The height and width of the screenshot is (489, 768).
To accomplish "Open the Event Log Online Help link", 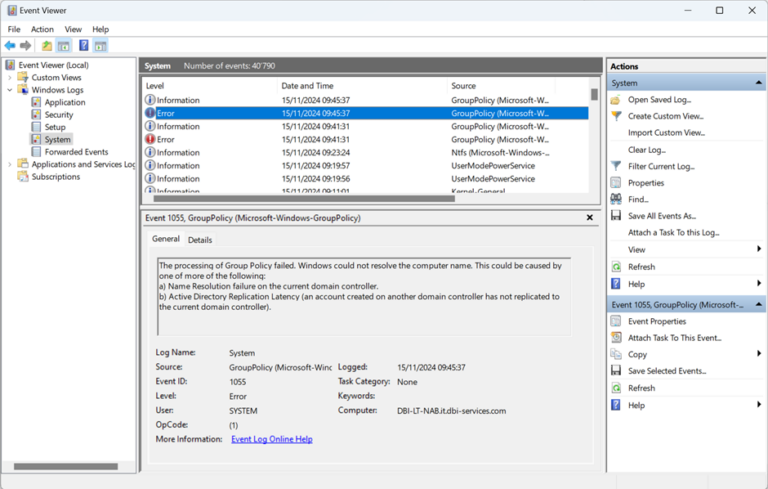I will pos(271,439).
